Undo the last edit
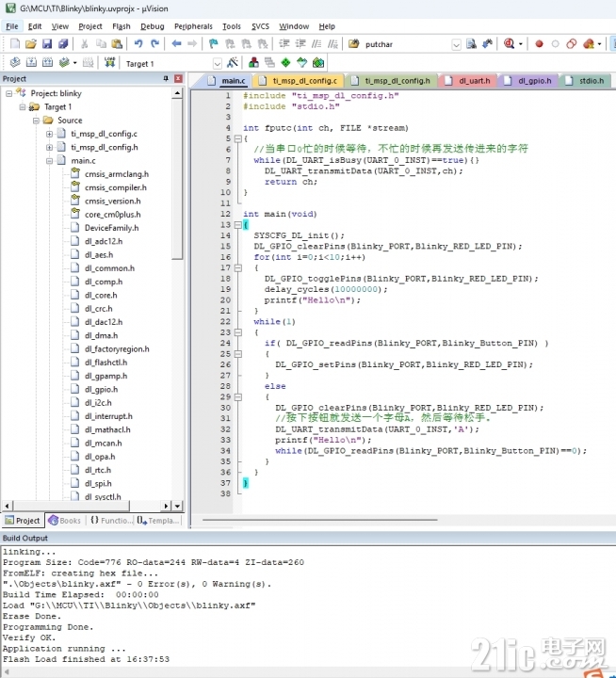Image resolution: width=616 pixels, height=678 pixels. (138, 43)
